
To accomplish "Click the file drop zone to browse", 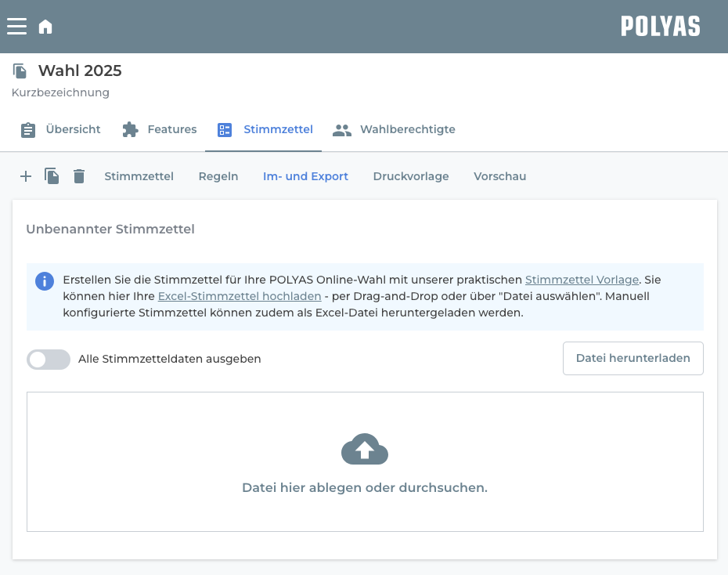I will (x=365, y=461).
